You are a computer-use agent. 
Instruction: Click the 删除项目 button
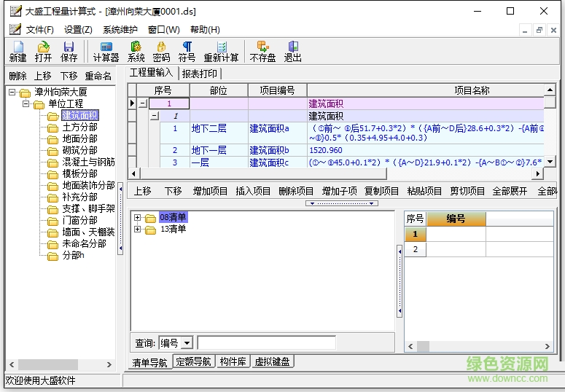(296, 191)
